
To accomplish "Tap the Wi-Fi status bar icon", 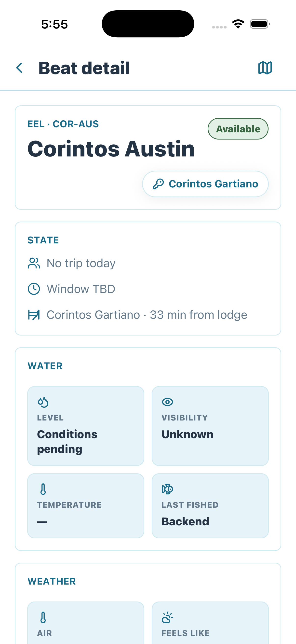I will (x=238, y=24).
